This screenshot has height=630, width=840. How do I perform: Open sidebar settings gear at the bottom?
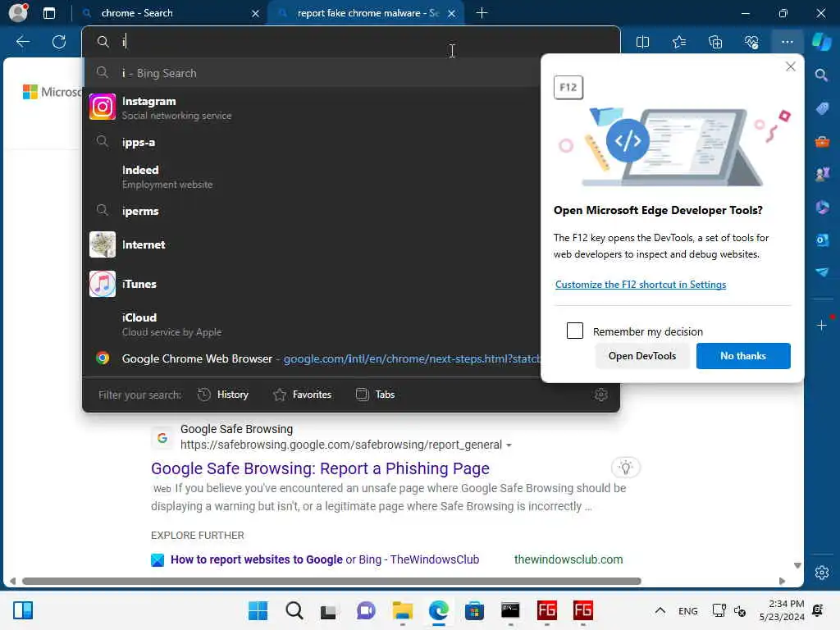(x=822, y=573)
